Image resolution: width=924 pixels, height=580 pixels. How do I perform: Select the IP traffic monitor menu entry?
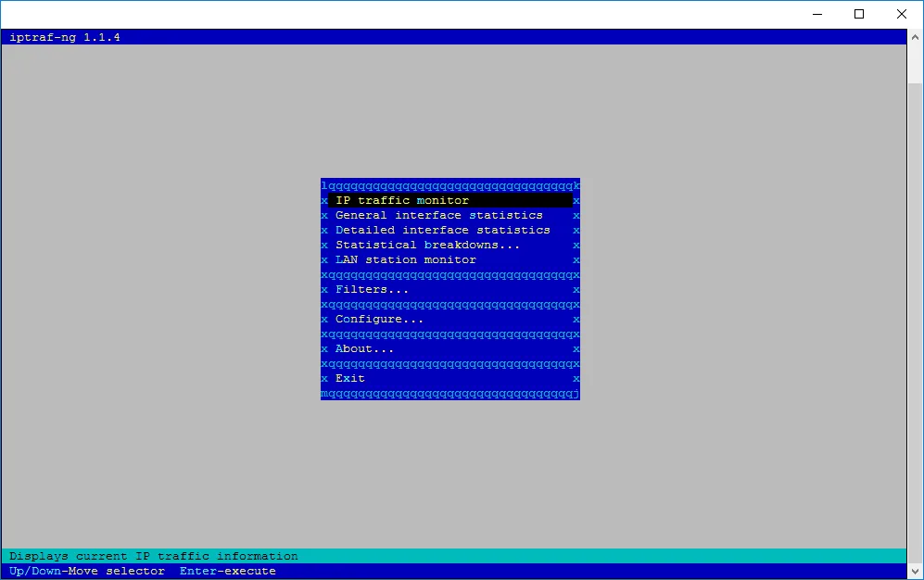(x=450, y=201)
